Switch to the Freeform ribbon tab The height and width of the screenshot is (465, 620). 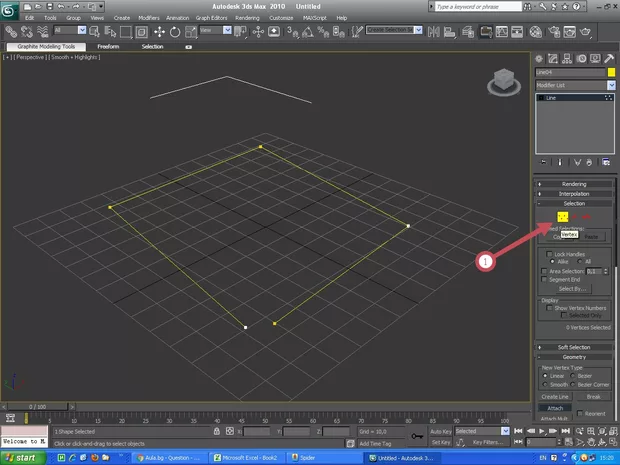point(108,46)
